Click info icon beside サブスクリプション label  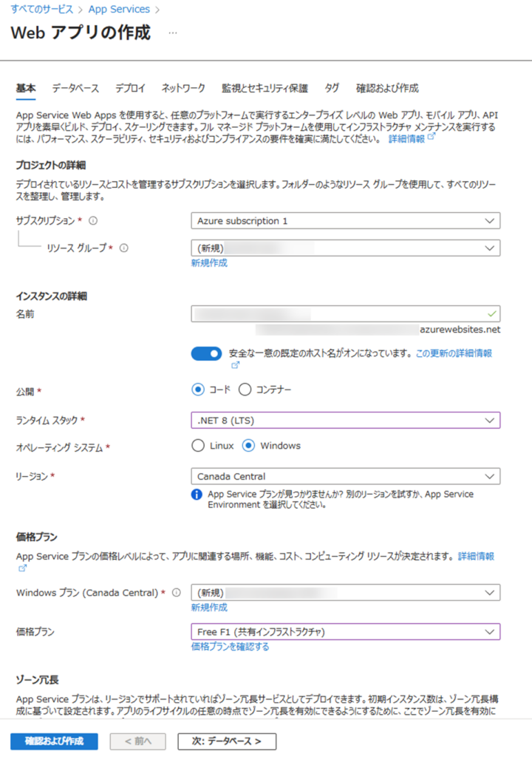tap(93, 221)
